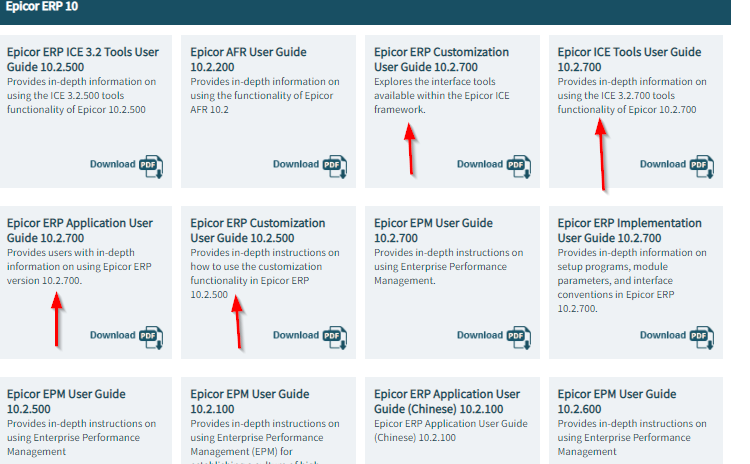Image resolution: width=750 pixels, height=464 pixels.
Task: Click PDF icon for ICE 3.2 Tools Guide 10.2.500
Action: (x=151, y=166)
